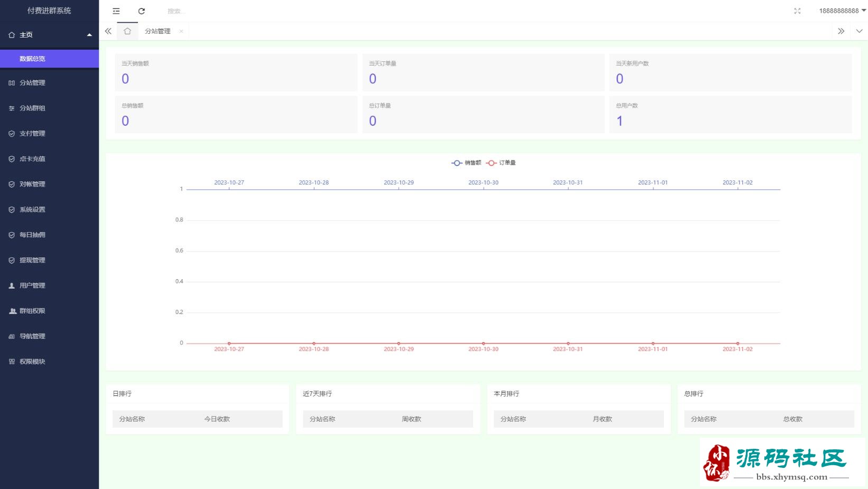Click the 当天订单量 stat card
This screenshot has height=489, width=868.
coord(483,72)
